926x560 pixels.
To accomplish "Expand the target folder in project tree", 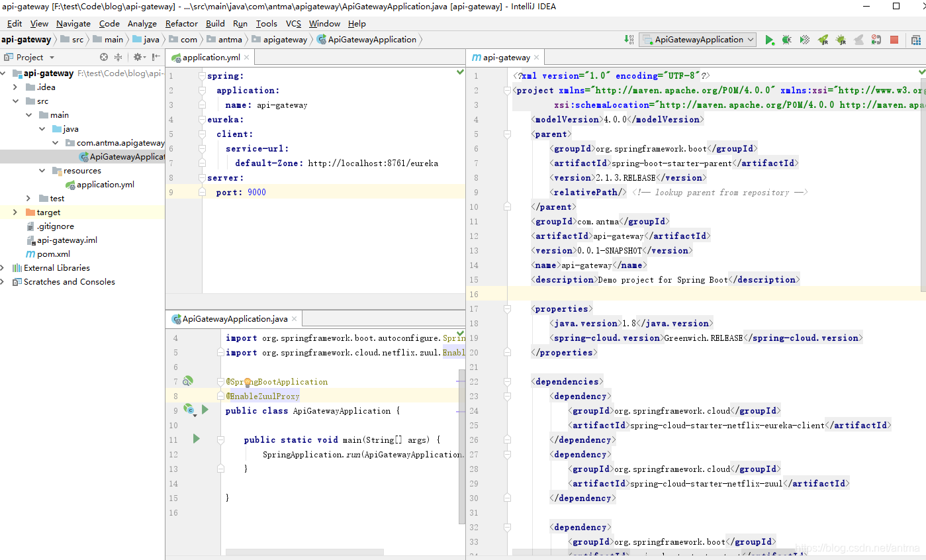I will tap(15, 212).
